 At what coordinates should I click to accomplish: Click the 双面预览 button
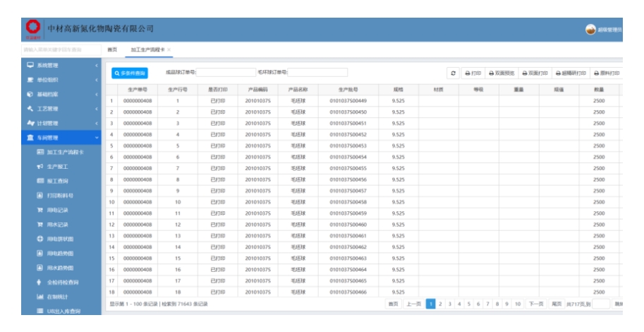coord(502,73)
